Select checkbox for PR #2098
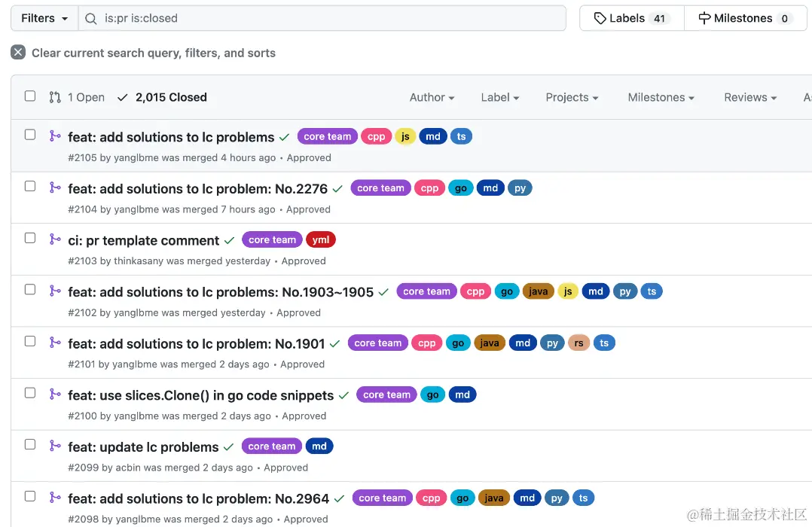The image size is (812, 527). (x=30, y=496)
